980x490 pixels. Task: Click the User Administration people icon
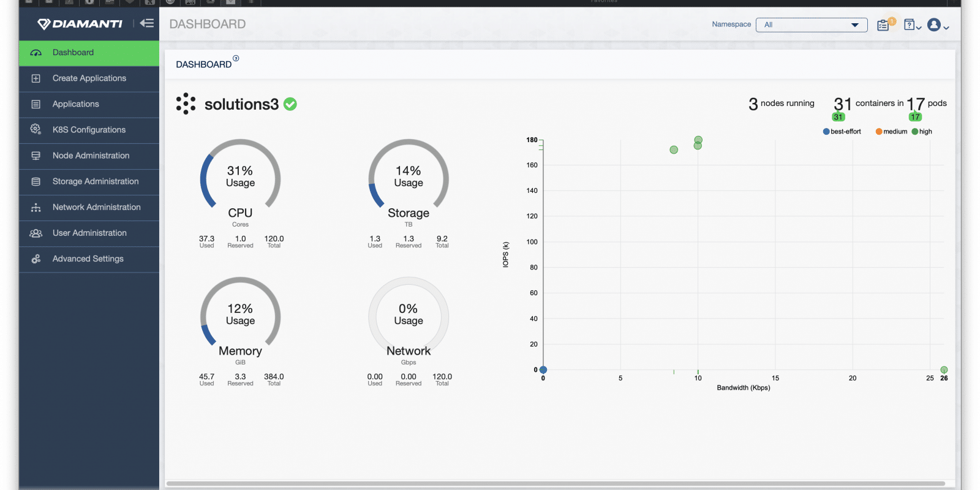36,233
